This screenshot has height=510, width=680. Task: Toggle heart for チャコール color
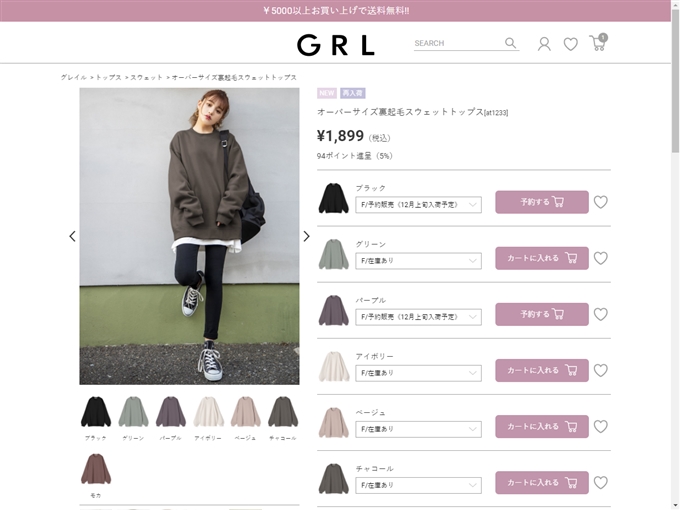(601, 483)
